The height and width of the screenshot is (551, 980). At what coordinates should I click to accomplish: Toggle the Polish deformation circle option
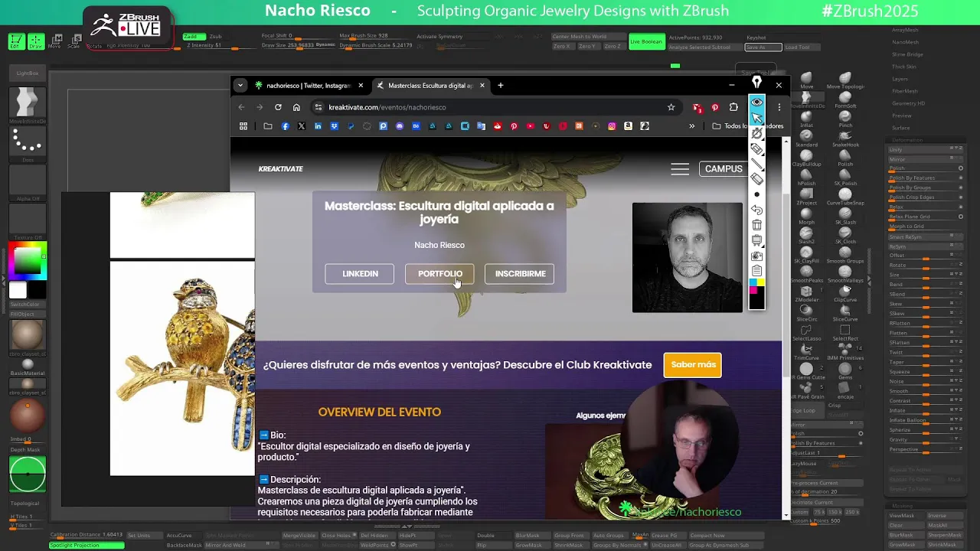tap(961, 168)
